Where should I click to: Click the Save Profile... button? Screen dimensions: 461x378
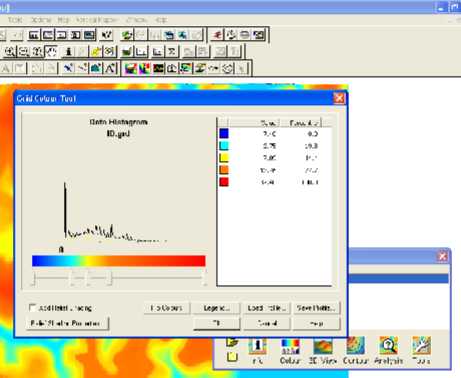click(316, 308)
